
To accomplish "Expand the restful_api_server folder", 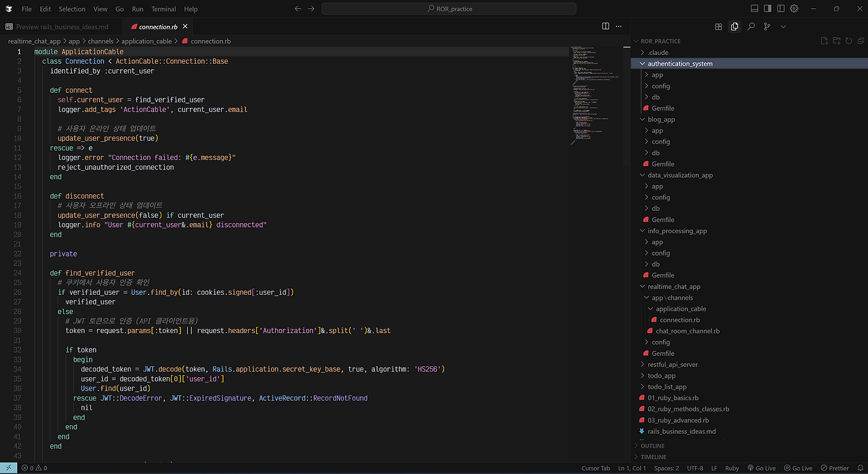I will coord(749,364).
